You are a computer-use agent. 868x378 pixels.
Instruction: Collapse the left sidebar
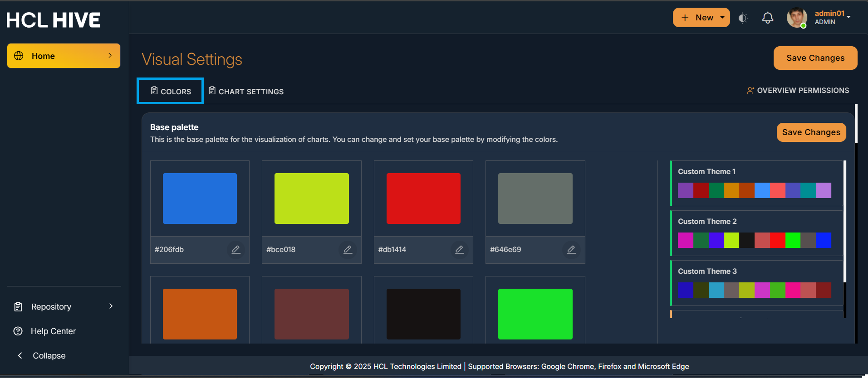[x=49, y=356]
